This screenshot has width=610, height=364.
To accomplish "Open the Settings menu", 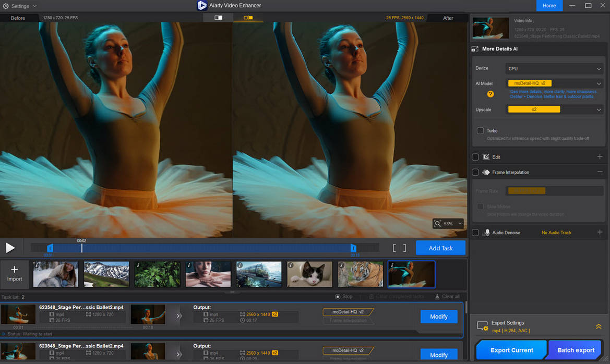I will pos(19,6).
